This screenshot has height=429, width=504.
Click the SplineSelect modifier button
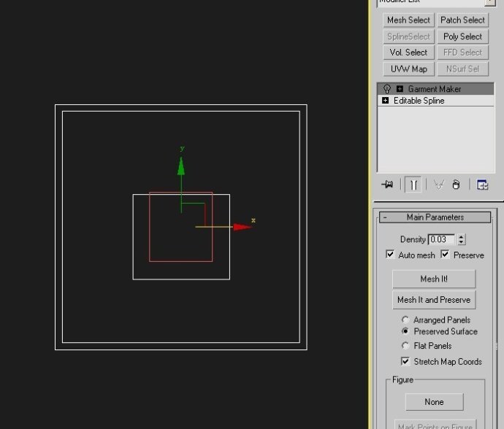(x=408, y=36)
